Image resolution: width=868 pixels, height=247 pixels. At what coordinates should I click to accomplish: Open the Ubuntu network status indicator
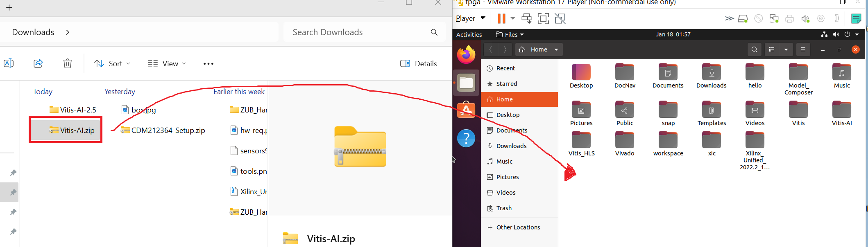coord(824,34)
